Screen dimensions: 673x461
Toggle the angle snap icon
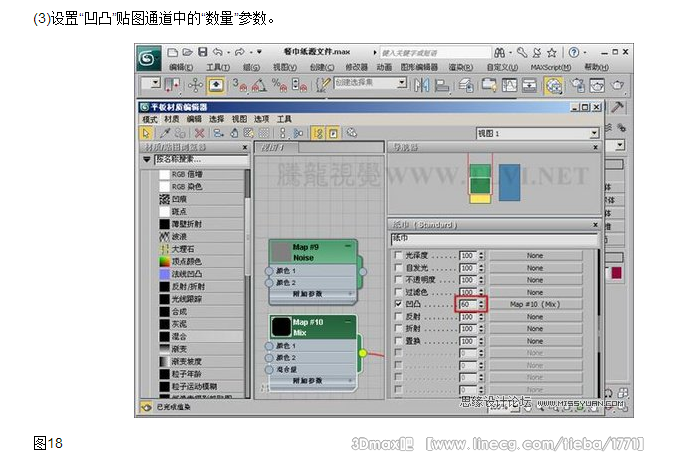tap(259, 85)
